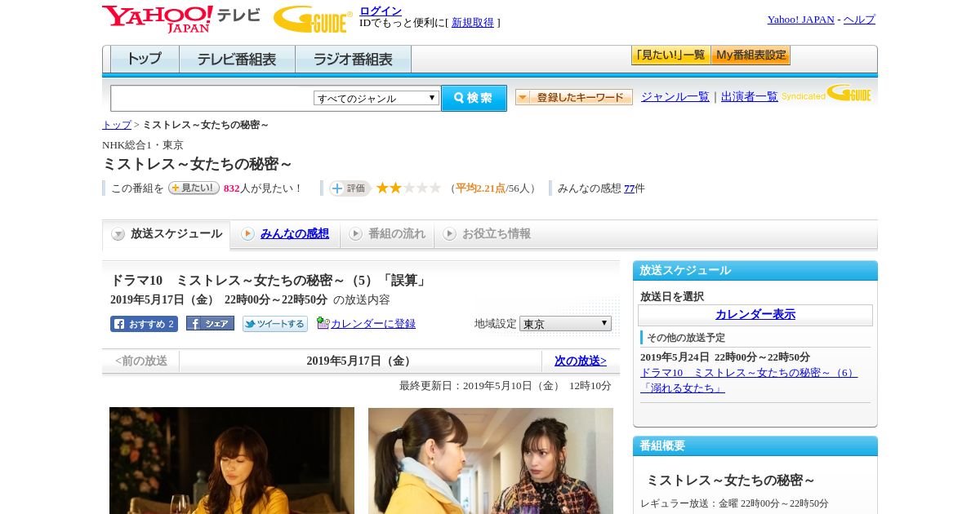Click the 平均2.21点 rating text
Screen dimensions: 980x514
point(481,188)
